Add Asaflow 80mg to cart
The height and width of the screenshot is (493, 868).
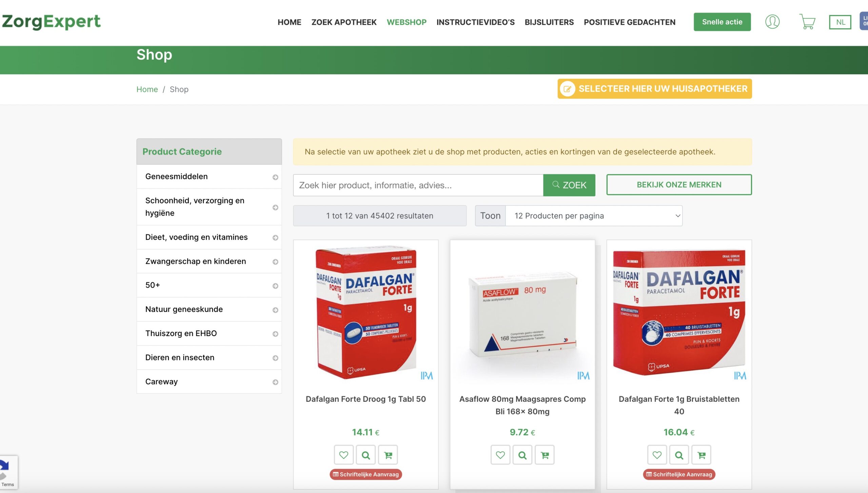pos(545,455)
